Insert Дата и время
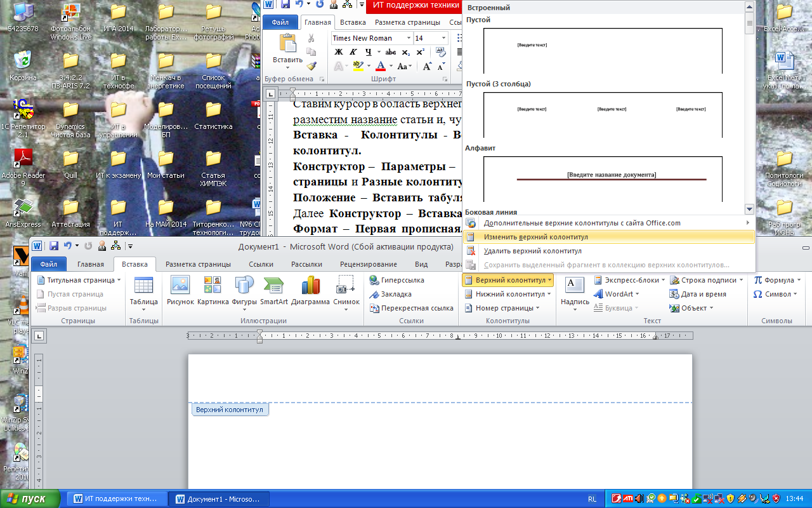The image size is (812, 508). 698,294
